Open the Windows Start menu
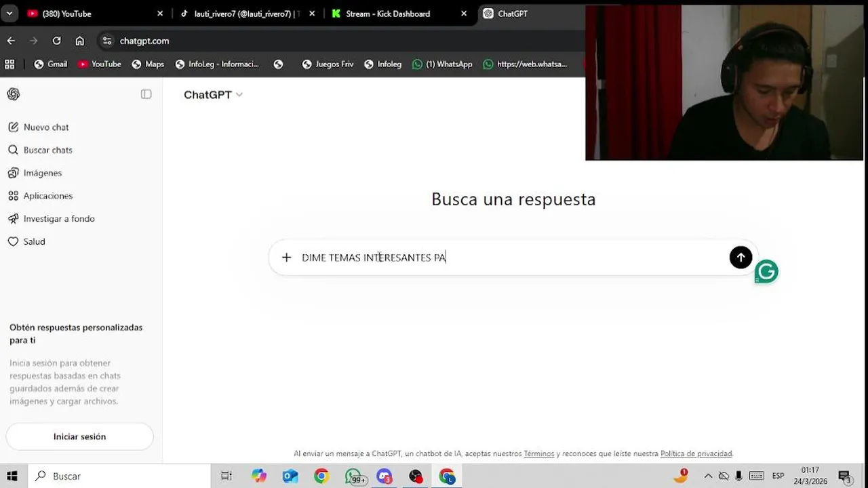The width and height of the screenshot is (868, 488). [12, 476]
